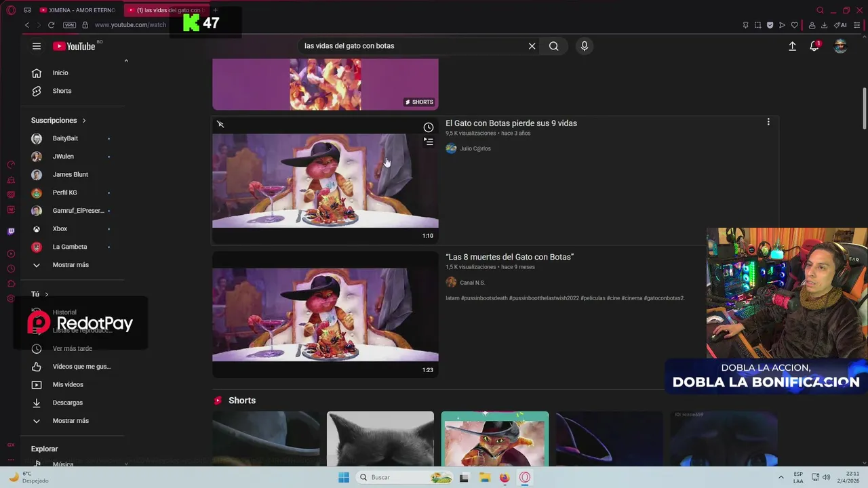Open the Shorts card with hat cat

tap(495, 439)
